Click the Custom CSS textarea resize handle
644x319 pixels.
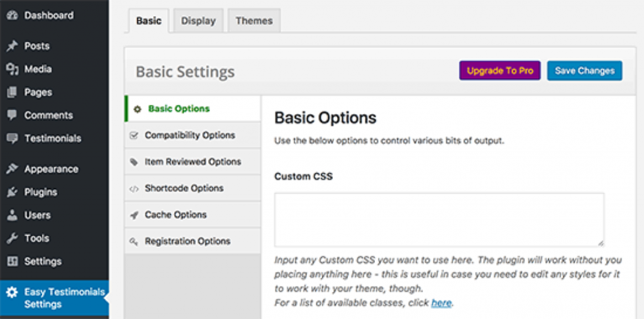[x=601, y=243]
